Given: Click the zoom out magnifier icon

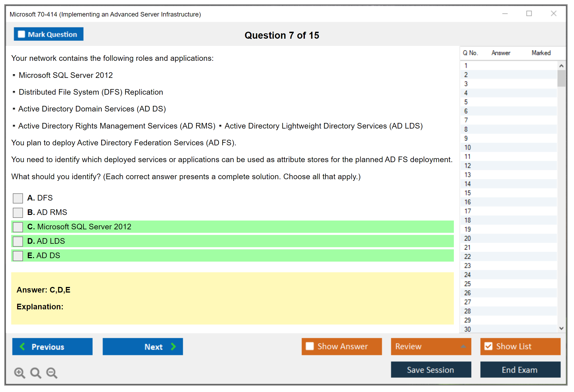Looking at the screenshot, I should tap(52, 373).
